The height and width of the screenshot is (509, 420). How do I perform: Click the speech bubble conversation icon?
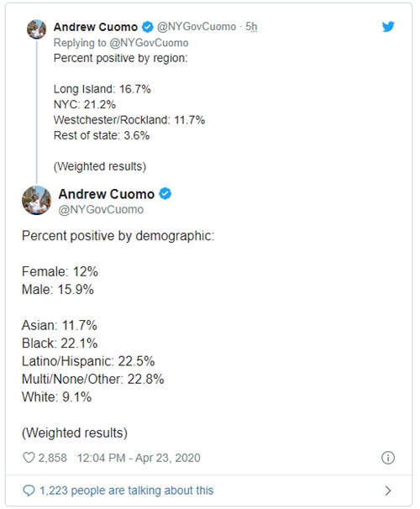29,491
